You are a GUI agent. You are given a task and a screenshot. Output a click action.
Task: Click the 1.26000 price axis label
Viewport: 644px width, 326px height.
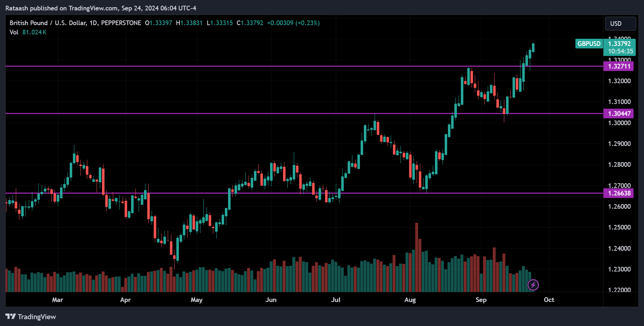click(x=619, y=207)
